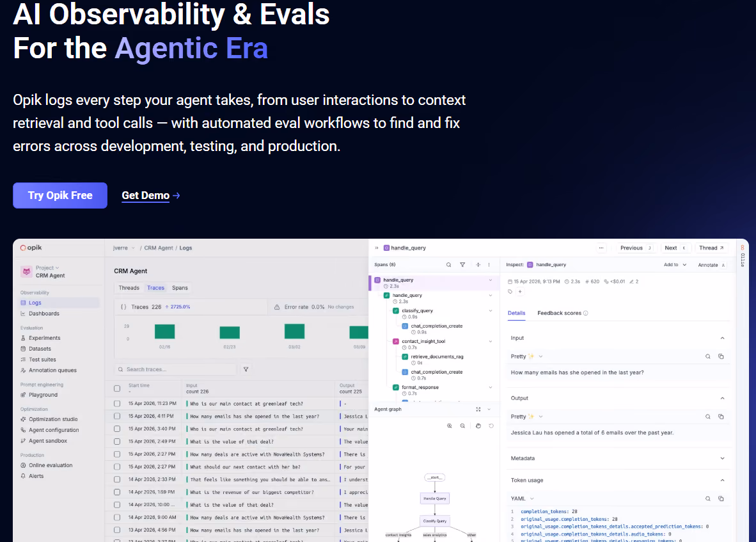Viewport: 756px width, 542px height.
Task: Collapse the contact_insight_tool span chevron
Action: click(x=491, y=342)
